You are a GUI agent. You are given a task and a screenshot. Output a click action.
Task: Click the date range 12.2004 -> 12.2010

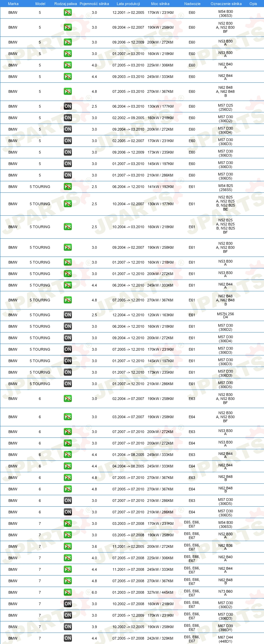click(x=128, y=315)
